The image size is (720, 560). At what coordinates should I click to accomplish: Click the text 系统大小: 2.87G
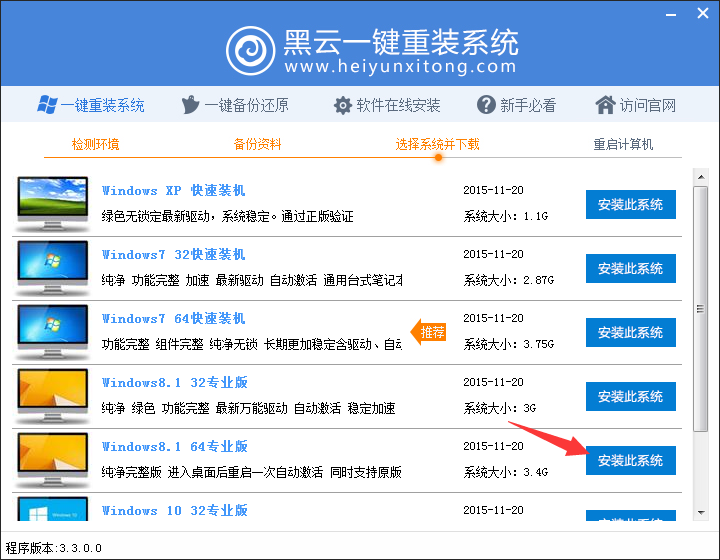(x=508, y=280)
